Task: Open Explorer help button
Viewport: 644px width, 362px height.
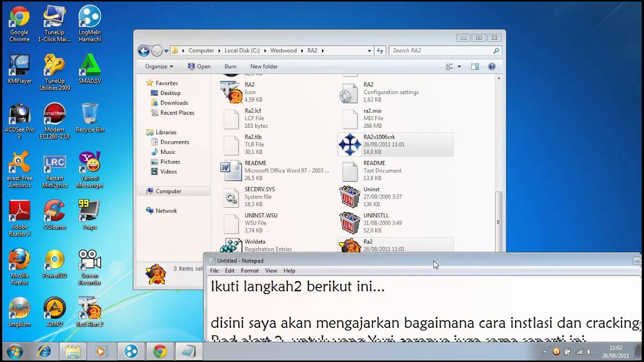Action: [492, 66]
